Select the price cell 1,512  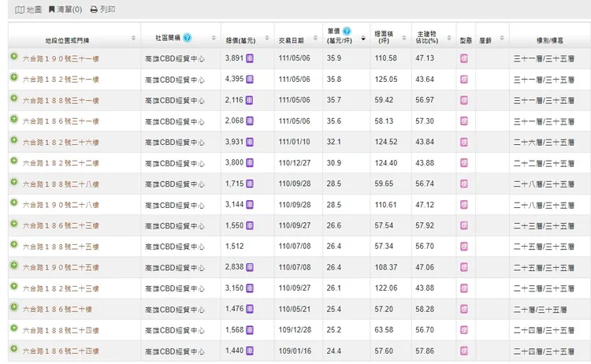point(235,247)
